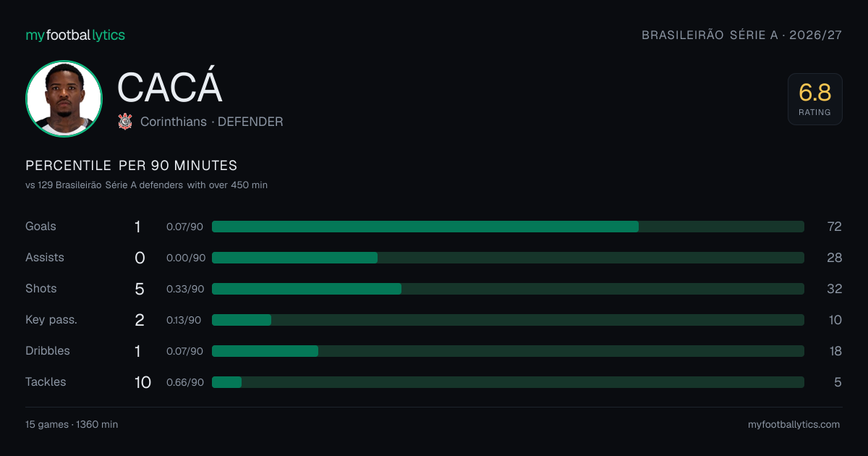Screen dimensions: 868x456
Task: Select the Tackles total value 10
Action: coord(142,382)
